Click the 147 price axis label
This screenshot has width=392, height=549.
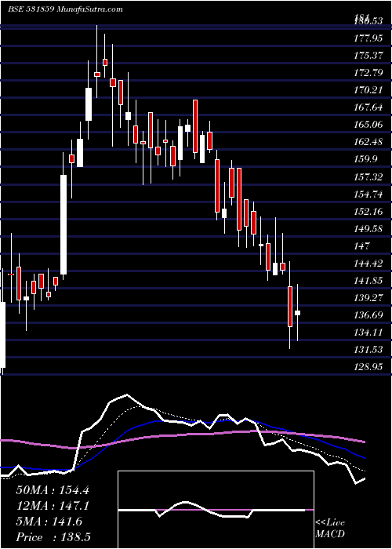click(x=362, y=245)
